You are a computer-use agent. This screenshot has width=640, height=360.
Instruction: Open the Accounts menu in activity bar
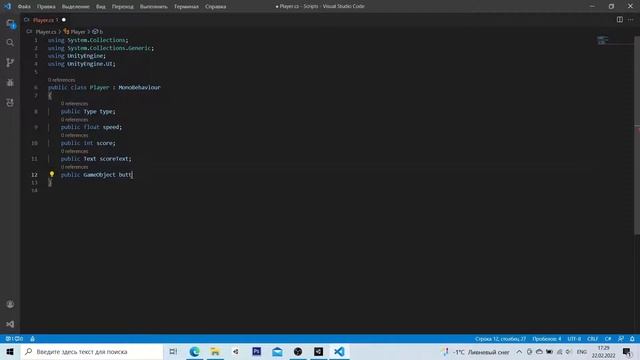point(10,304)
